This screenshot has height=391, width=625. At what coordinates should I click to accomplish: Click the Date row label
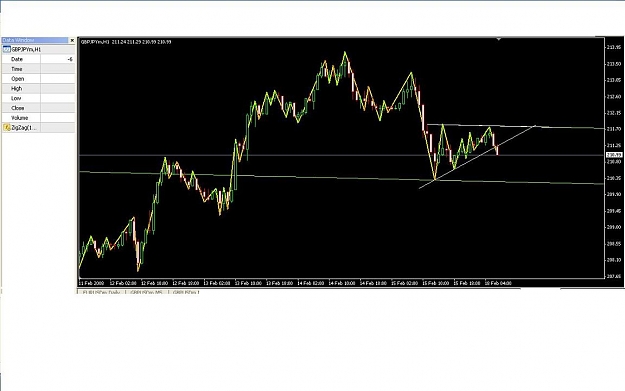17,59
